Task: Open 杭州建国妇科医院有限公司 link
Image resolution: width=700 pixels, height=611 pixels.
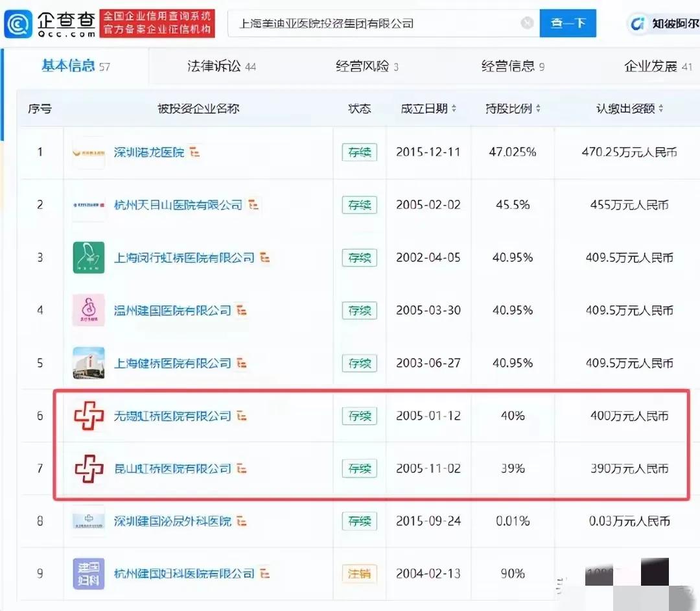Action: (184, 573)
